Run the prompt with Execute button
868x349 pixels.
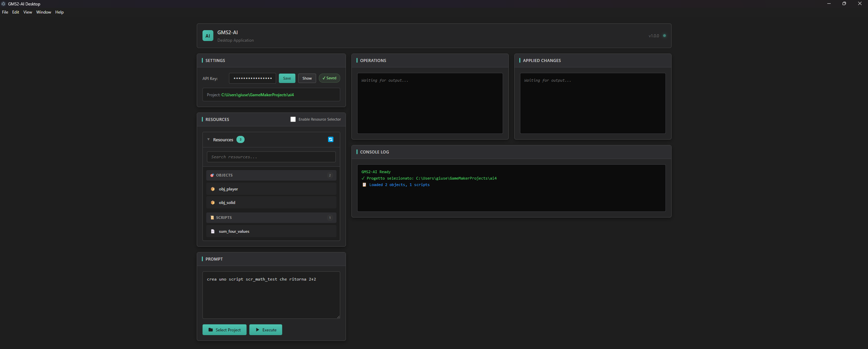point(266,330)
